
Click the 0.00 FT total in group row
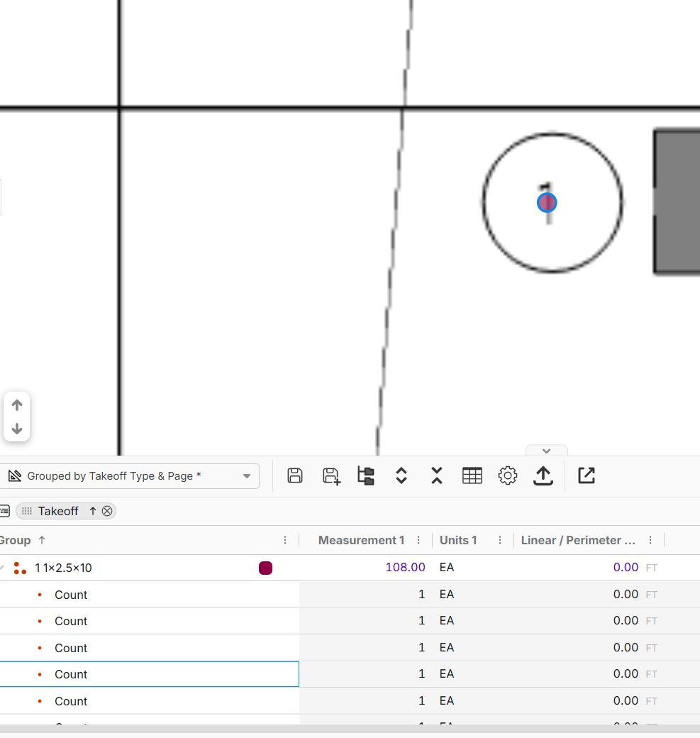point(635,567)
